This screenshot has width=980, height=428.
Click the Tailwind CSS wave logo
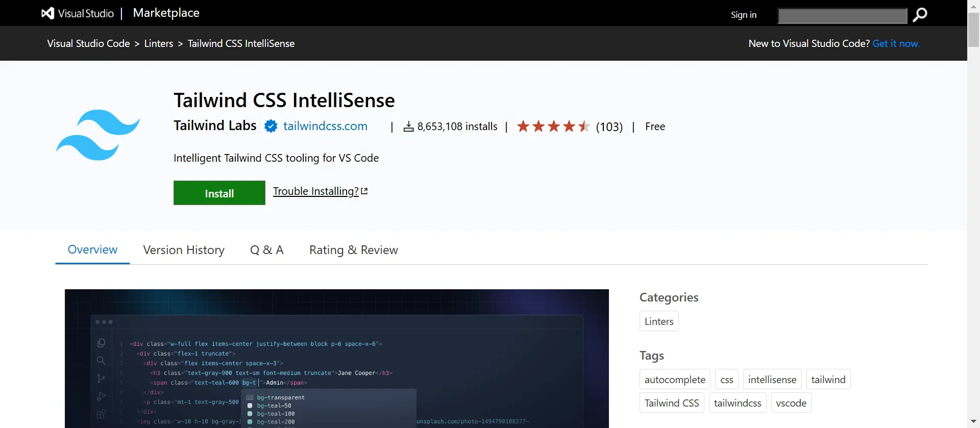[98, 135]
